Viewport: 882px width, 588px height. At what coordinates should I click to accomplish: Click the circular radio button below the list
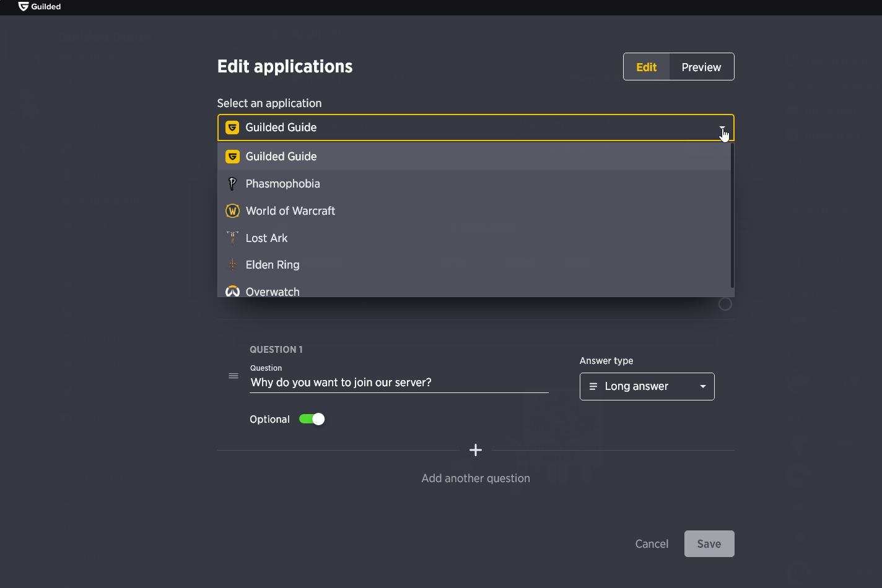tap(725, 304)
